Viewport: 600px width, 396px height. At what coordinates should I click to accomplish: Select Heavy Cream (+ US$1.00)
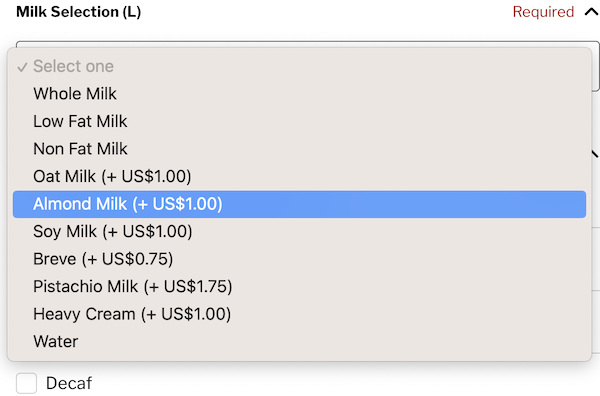(x=299, y=314)
